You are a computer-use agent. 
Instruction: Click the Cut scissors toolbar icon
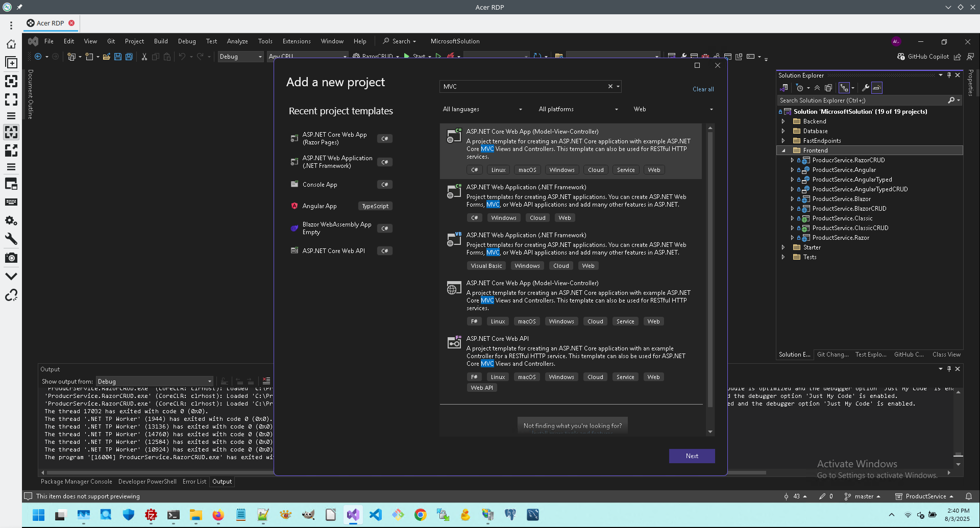(144, 57)
